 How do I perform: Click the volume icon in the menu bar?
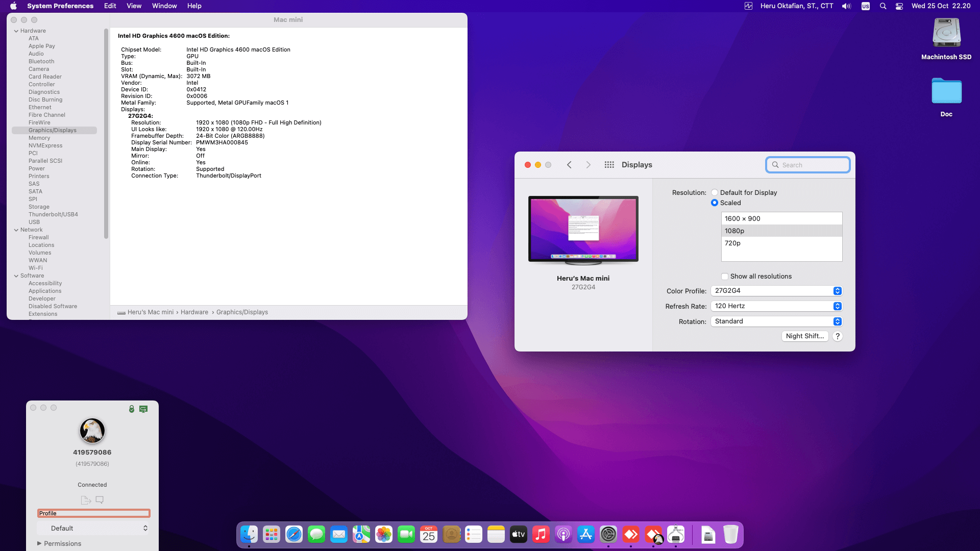(x=847, y=6)
